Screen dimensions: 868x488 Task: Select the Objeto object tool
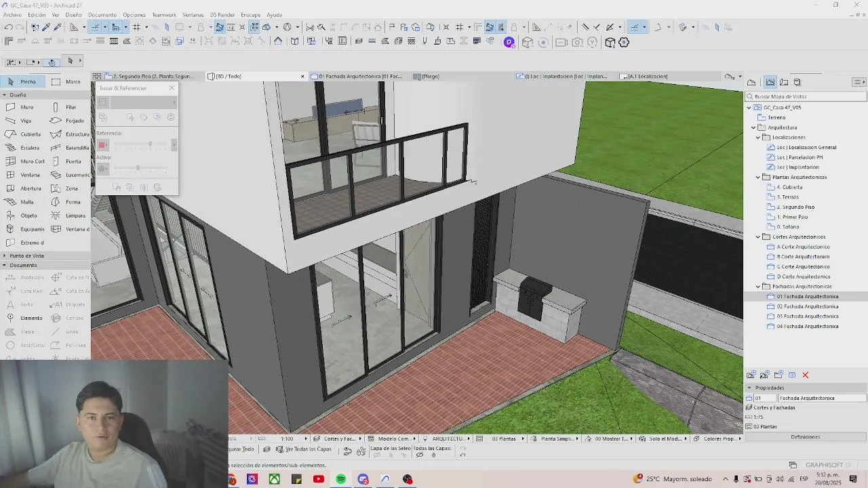[23, 216]
